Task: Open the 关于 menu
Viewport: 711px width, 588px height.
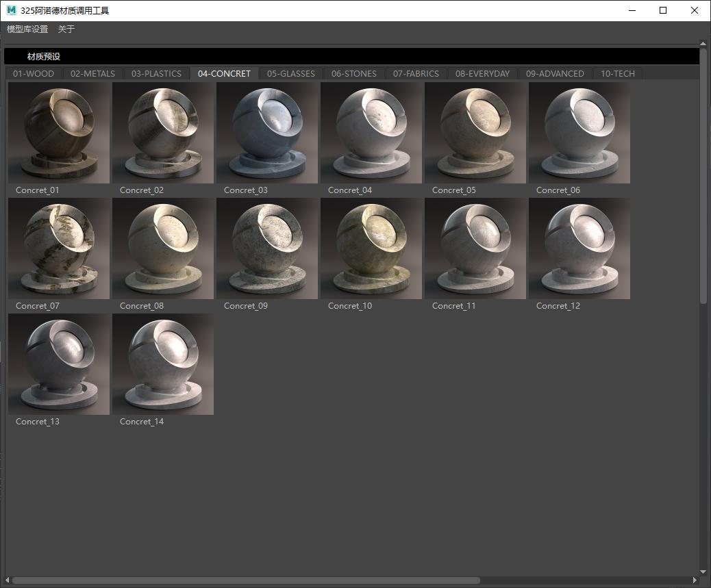Action: click(x=66, y=29)
